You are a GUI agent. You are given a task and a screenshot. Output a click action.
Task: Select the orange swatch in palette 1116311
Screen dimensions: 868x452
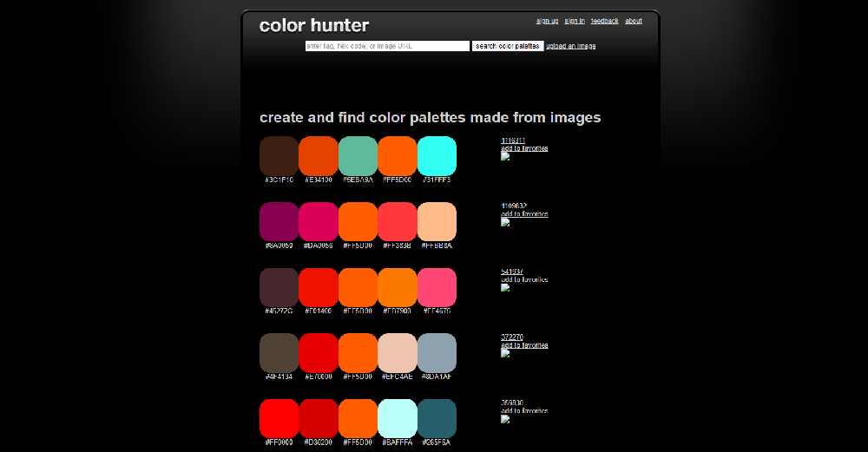[398, 156]
